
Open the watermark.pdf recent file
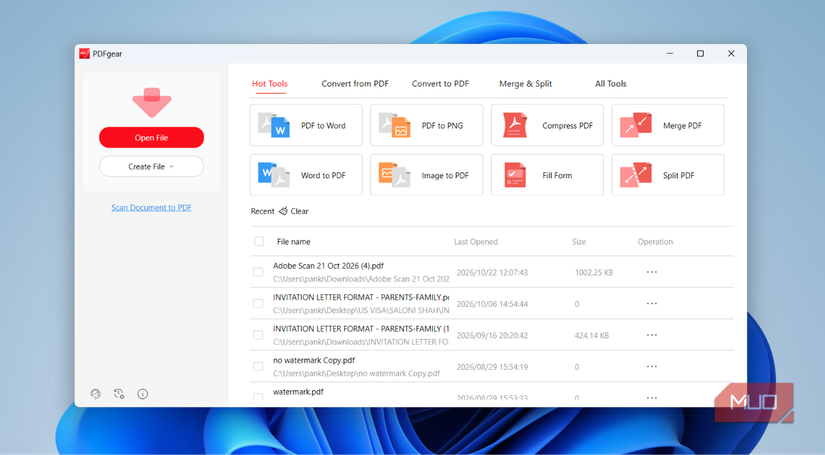tap(298, 392)
